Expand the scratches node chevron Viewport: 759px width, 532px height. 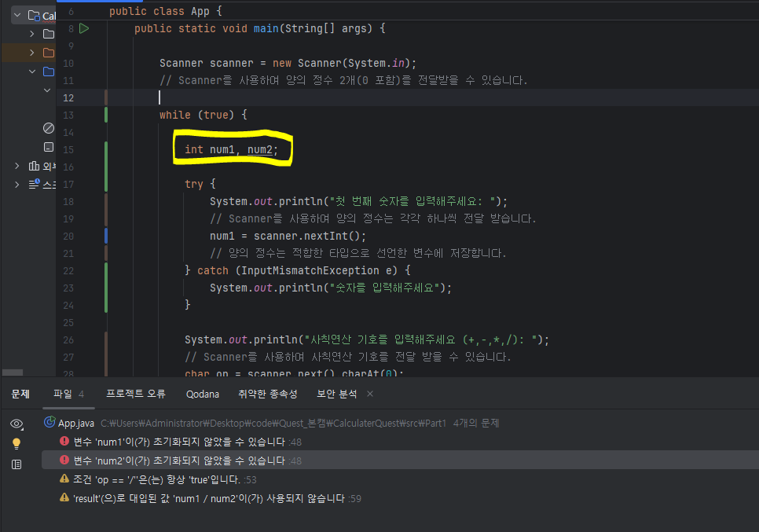[17, 185]
